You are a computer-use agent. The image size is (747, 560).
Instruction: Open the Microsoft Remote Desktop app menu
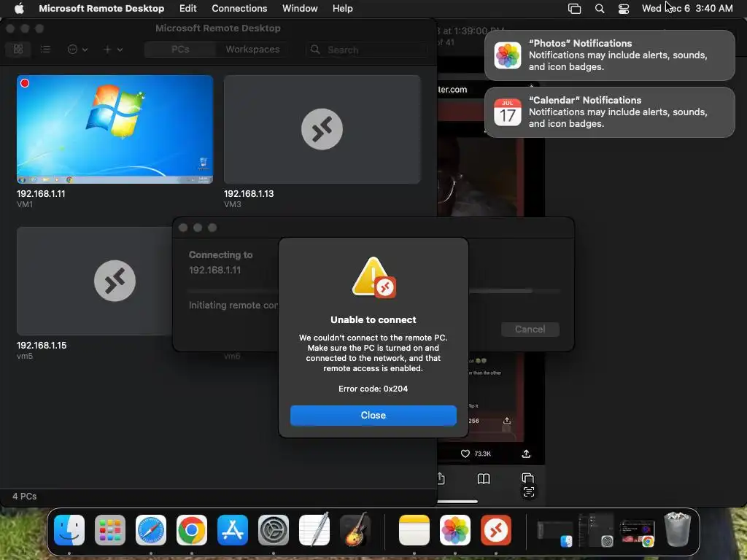tap(101, 8)
